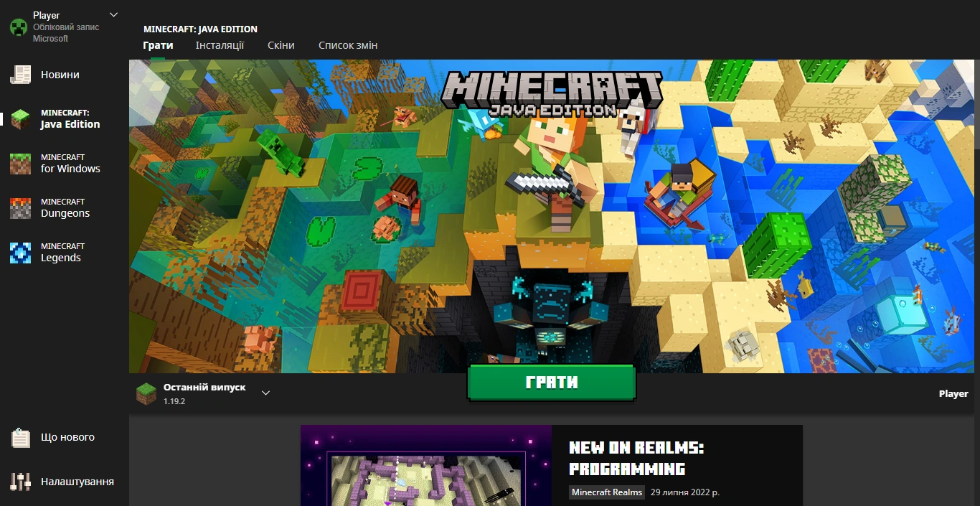Select Minecraft Java Edition grass block icon

click(20, 119)
